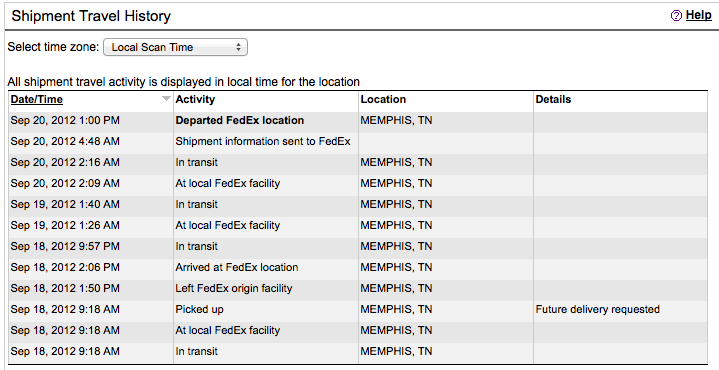
Task: Select the Shipment information sent to FedEx row
Action: 358,142
